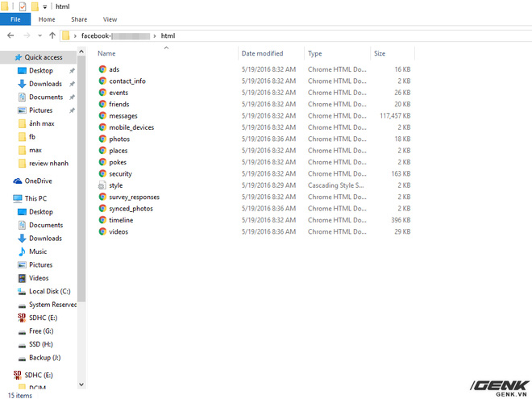Image resolution: width=532 pixels, height=399 pixels.
Task: Select the pokes file icon
Action: (102, 162)
